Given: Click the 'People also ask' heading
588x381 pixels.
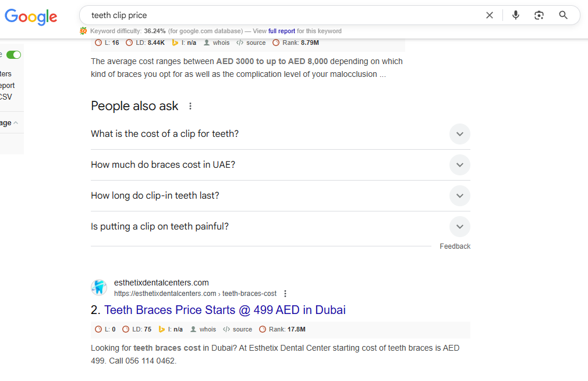Looking at the screenshot, I should click(x=134, y=106).
